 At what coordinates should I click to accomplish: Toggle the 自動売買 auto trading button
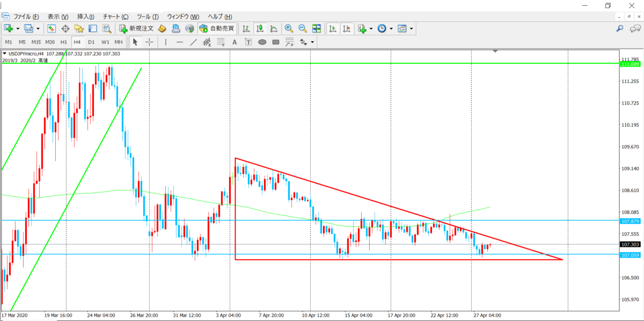(x=217, y=28)
